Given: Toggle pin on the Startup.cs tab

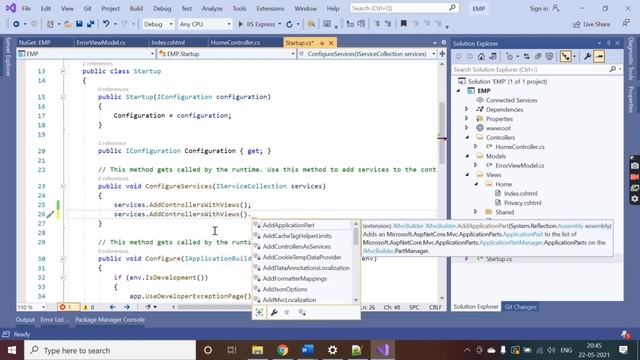Looking at the screenshot, I should [x=322, y=42].
